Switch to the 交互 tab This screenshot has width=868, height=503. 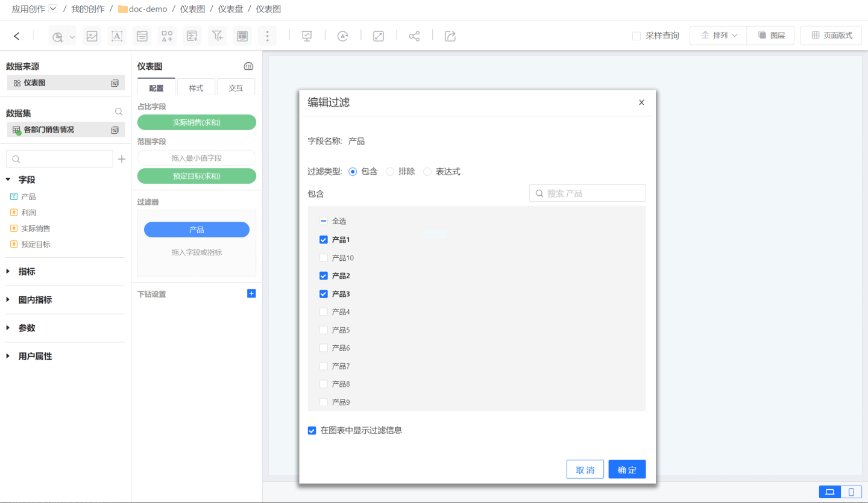tap(236, 88)
